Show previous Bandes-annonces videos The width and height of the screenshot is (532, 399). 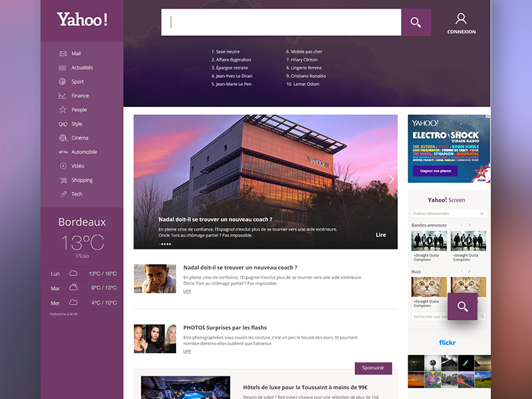click(462, 225)
